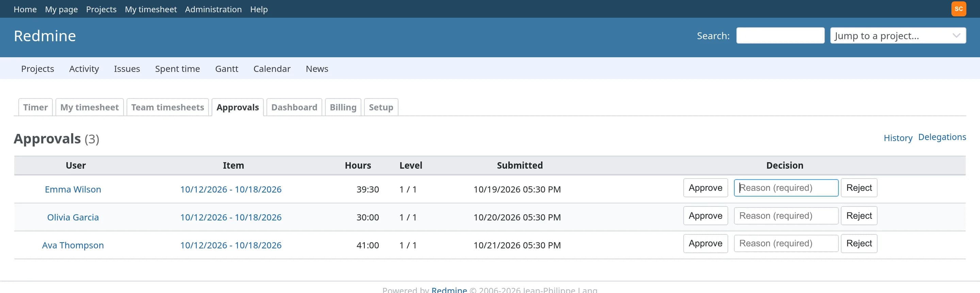Open Projects in the top menu bar
The image size is (980, 293).
(x=101, y=9)
